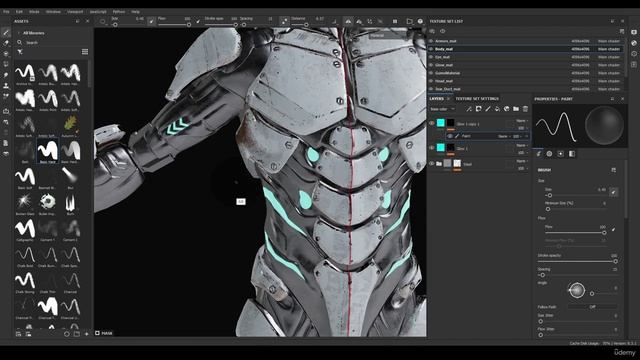Open the alpha properties tab icon
This screenshot has width=640, height=360.
(549, 154)
